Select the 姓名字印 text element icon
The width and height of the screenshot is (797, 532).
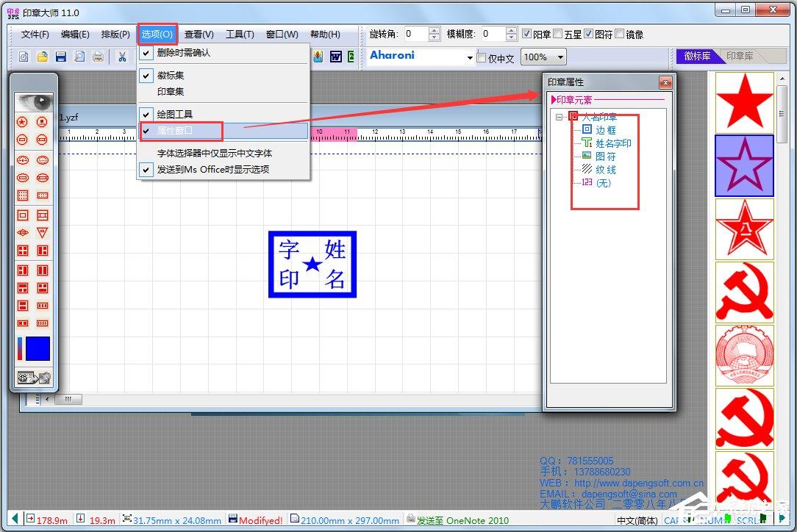point(587,143)
